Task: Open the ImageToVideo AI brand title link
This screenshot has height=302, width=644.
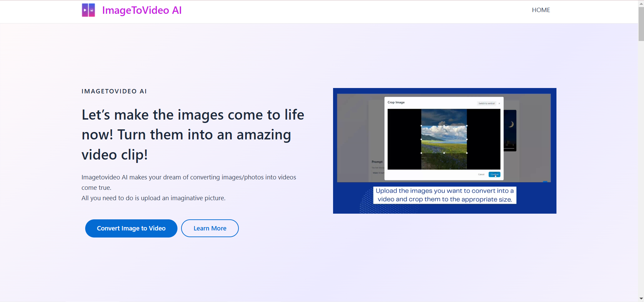Action: pyautogui.click(x=142, y=10)
